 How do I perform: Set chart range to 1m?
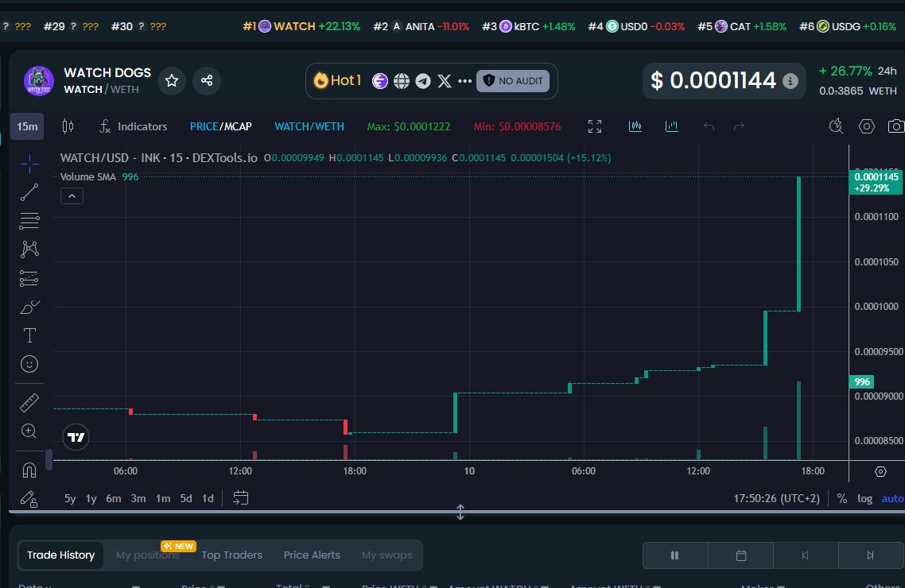(163, 499)
